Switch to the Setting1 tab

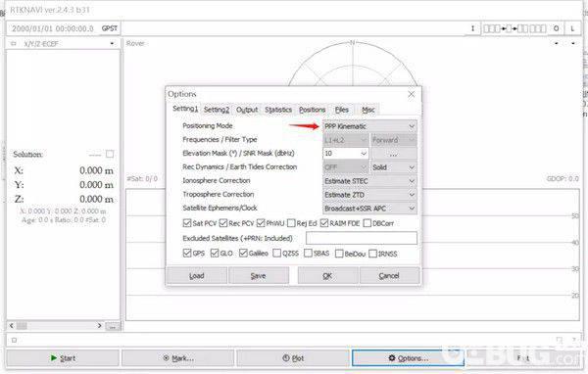point(184,109)
